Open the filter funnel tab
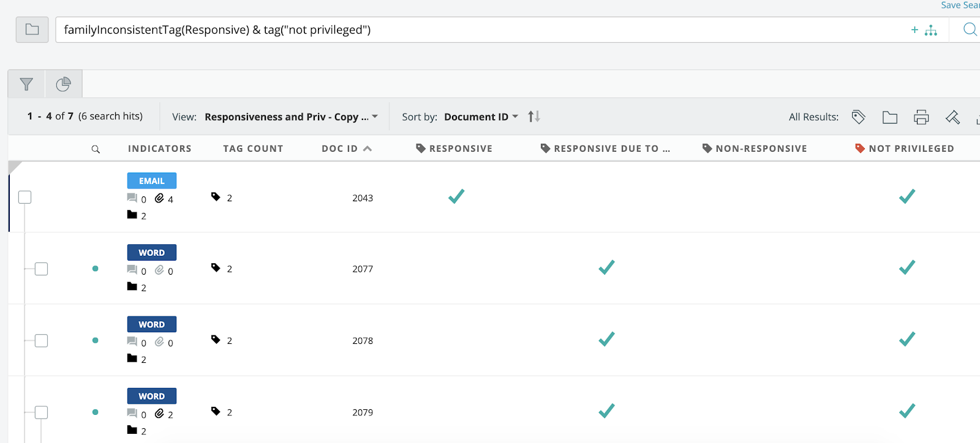980x443 pixels. (x=26, y=84)
